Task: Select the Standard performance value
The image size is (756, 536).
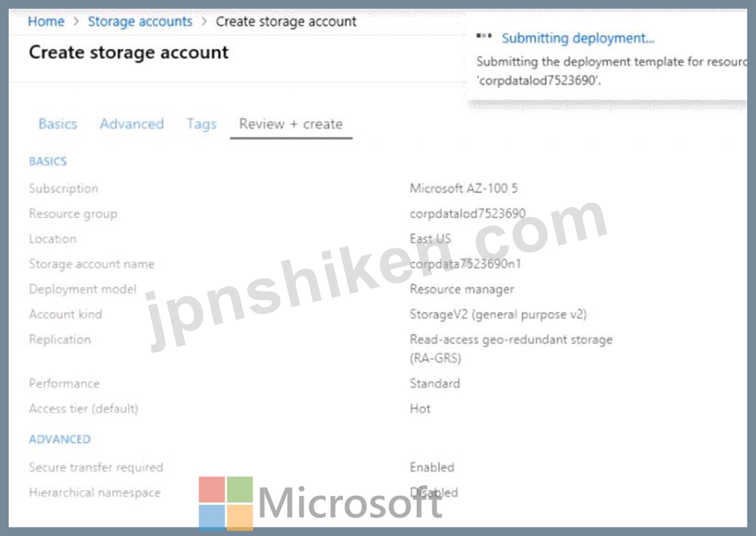Action: (x=435, y=384)
